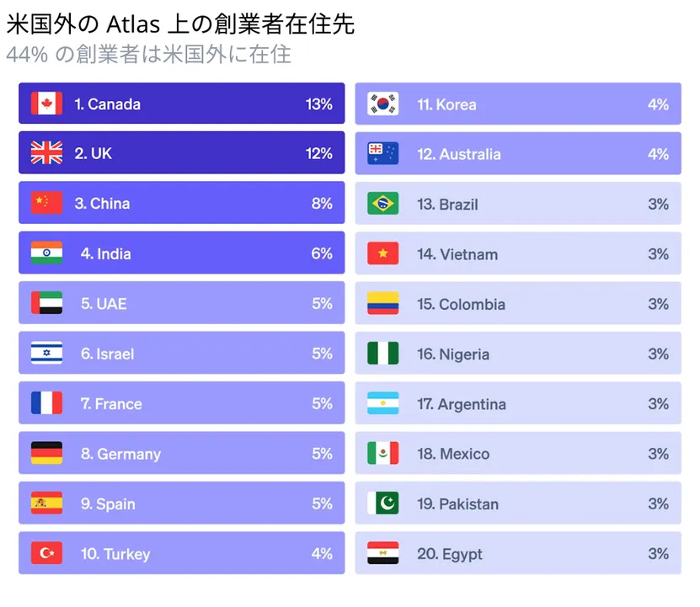Select the China flag icon

tap(46, 203)
